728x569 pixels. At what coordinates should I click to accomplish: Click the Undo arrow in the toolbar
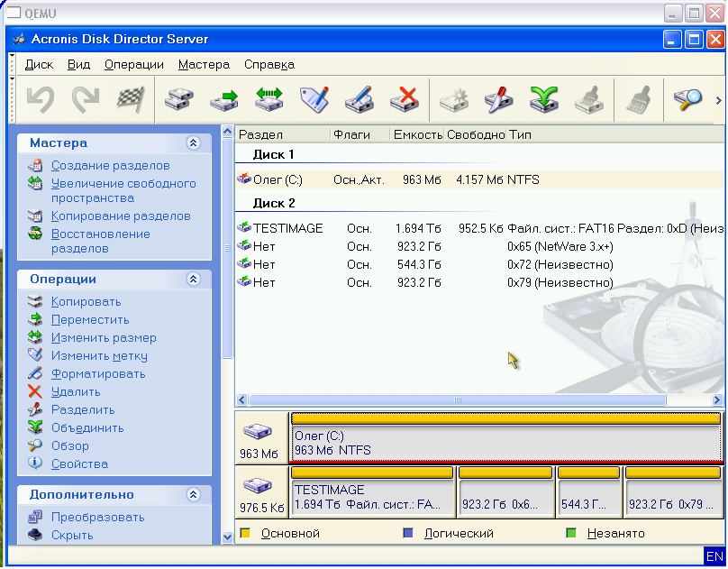coord(41,99)
